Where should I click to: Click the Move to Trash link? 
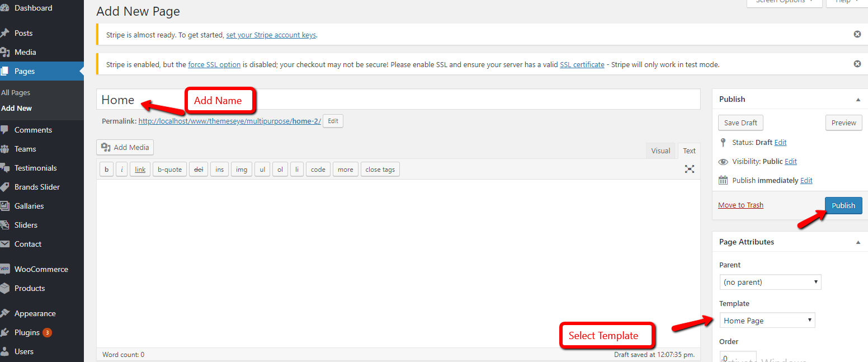tap(740, 205)
